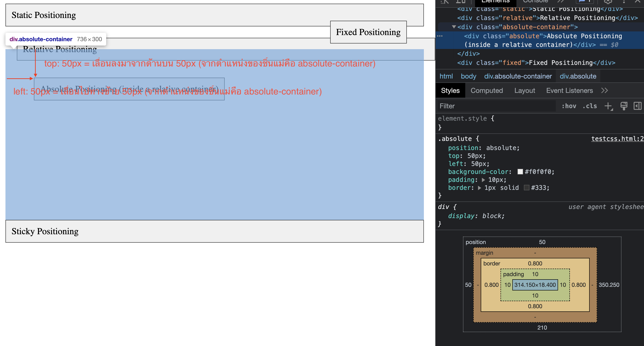The width and height of the screenshot is (644, 346).
Task: Collapse the absolute-container div node
Action: 454,27
